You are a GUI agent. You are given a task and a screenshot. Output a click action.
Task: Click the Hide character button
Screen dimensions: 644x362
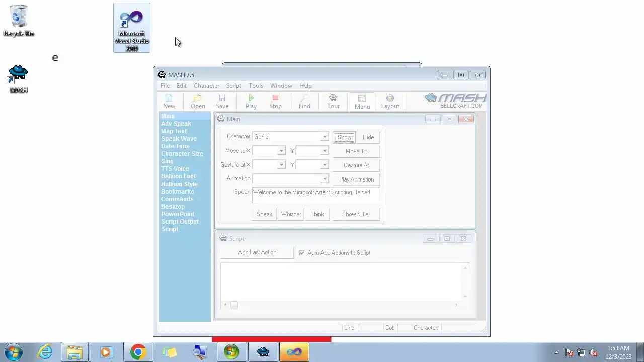click(x=368, y=137)
